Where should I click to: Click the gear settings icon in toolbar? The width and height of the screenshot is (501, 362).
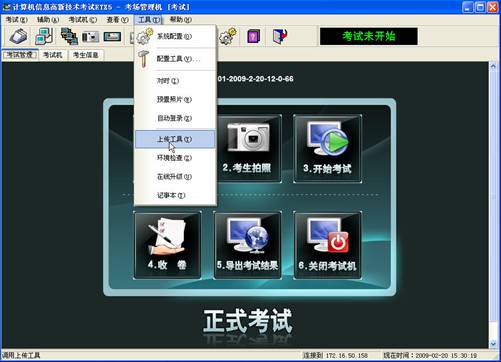(x=228, y=36)
